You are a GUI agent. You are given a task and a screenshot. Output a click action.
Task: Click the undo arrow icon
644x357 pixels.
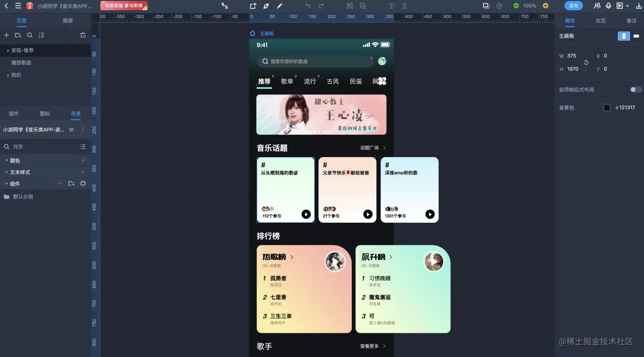tap(308, 6)
